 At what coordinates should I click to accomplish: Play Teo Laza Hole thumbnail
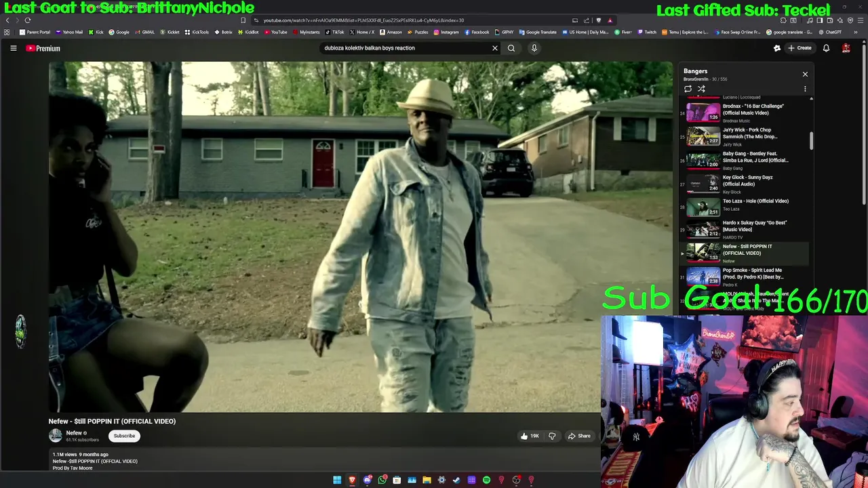703,207
